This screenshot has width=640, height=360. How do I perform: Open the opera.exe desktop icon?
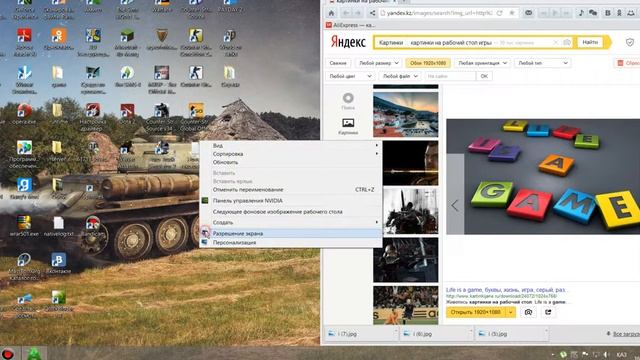point(24,114)
